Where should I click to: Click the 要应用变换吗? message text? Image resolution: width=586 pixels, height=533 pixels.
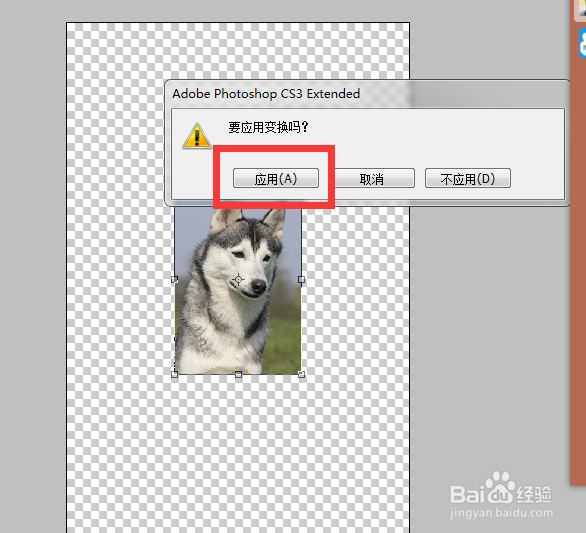pyautogui.click(x=268, y=127)
